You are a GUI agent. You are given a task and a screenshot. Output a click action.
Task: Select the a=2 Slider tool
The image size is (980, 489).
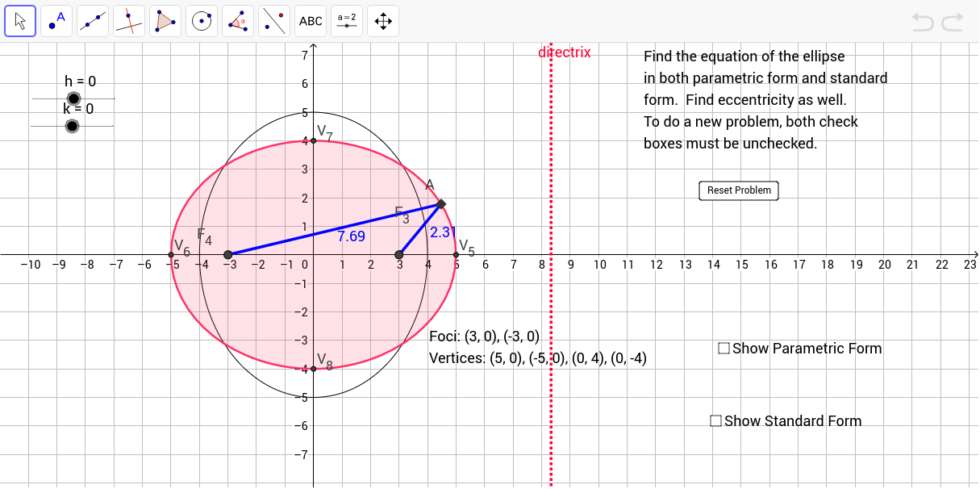pyautogui.click(x=348, y=21)
